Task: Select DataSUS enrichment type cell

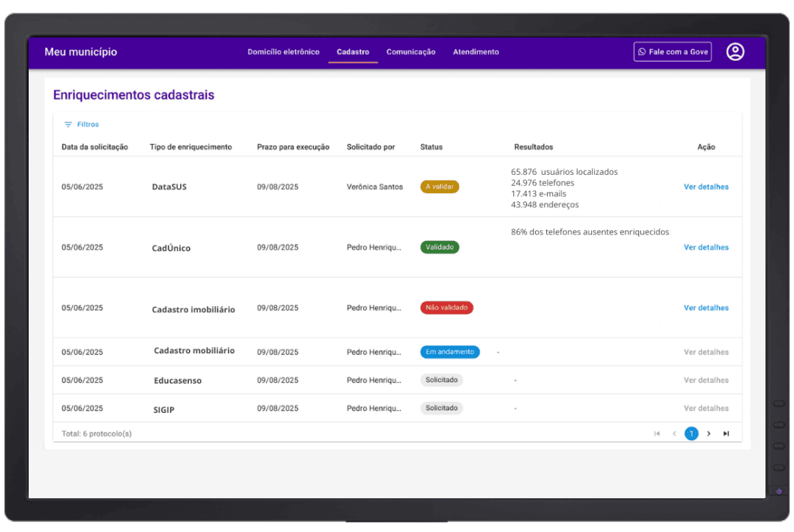Action: [x=169, y=187]
